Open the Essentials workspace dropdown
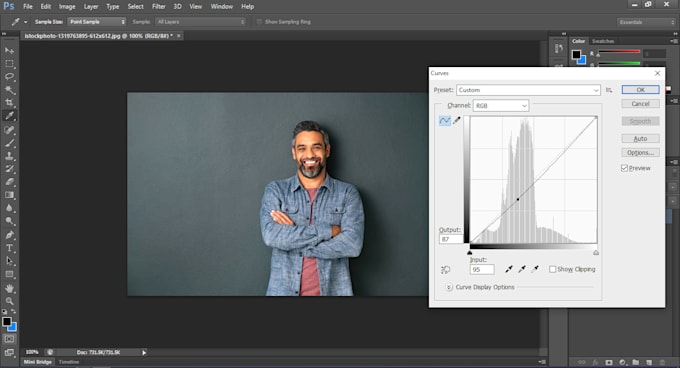The height and width of the screenshot is (368, 680). pyautogui.click(x=646, y=22)
